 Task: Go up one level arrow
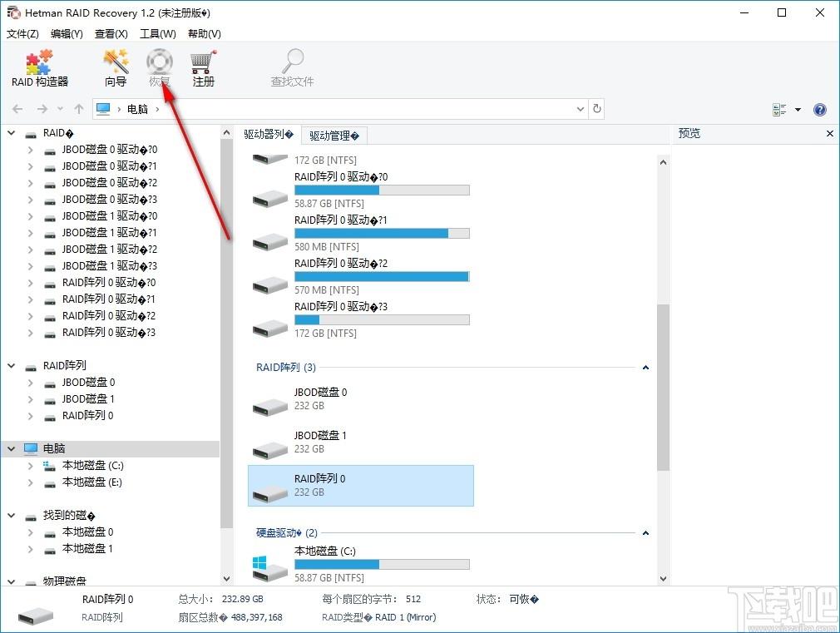click(x=79, y=109)
